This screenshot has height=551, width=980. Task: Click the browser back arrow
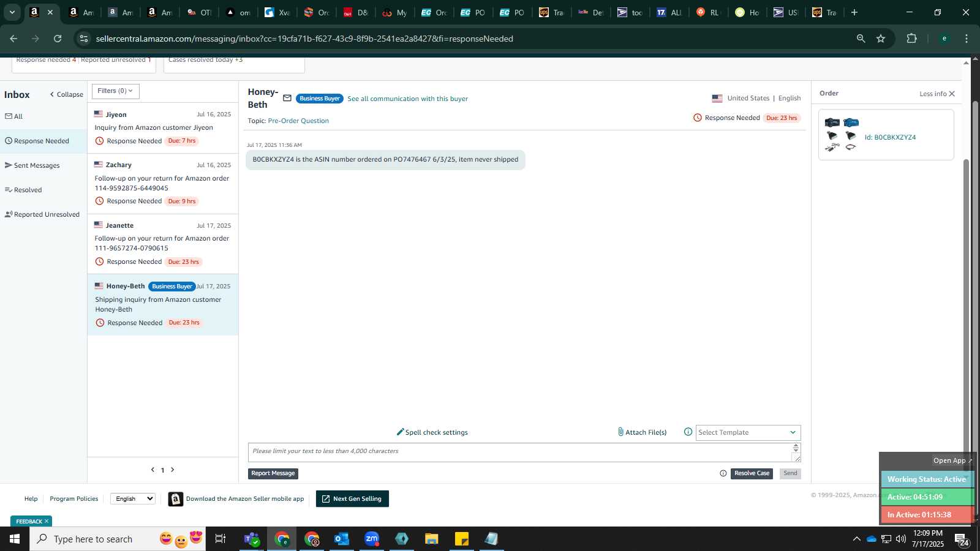pos(13,39)
